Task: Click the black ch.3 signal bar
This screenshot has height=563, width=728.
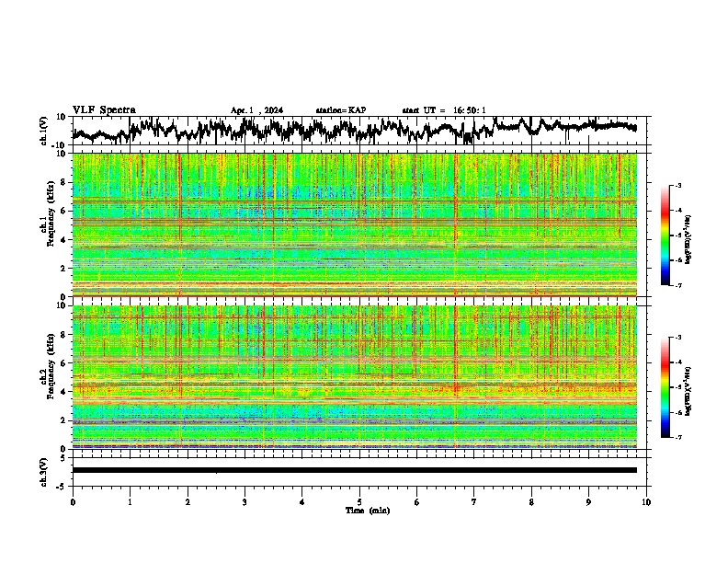Action: [355, 470]
